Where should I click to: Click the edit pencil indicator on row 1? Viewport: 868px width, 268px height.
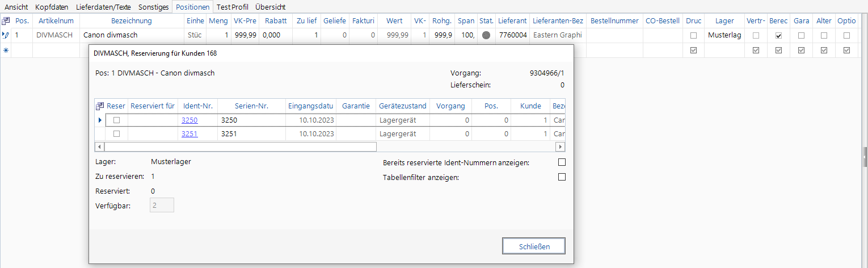click(x=6, y=35)
